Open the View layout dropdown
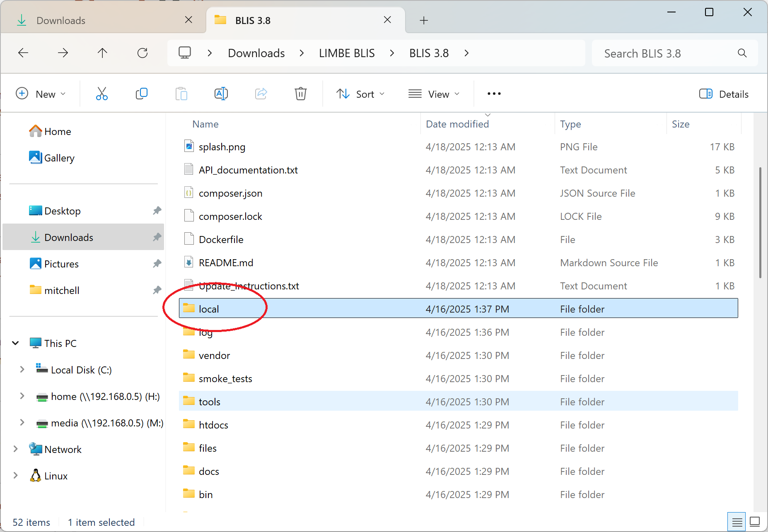 pos(434,94)
